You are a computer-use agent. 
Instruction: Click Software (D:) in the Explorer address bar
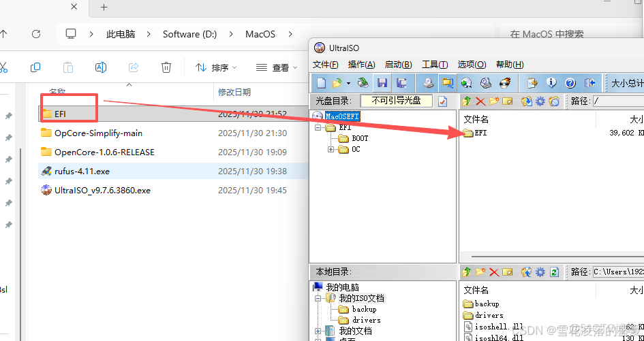coord(189,34)
